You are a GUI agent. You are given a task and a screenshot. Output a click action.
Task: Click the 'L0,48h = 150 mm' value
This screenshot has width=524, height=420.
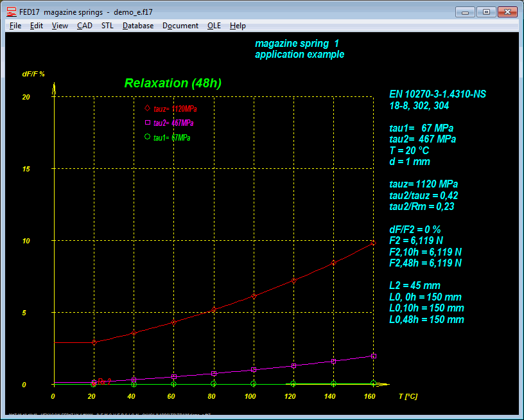tap(427, 319)
